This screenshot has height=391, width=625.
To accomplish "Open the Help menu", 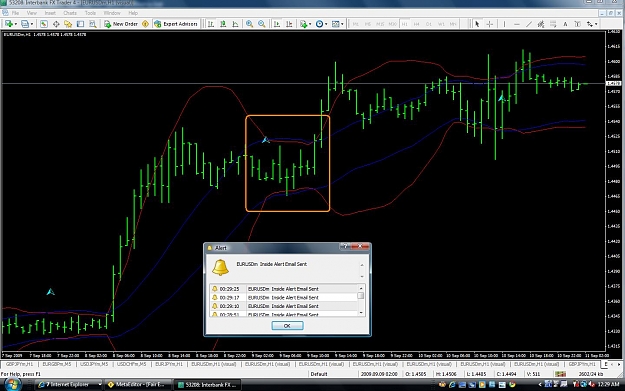I will (x=133, y=13).
